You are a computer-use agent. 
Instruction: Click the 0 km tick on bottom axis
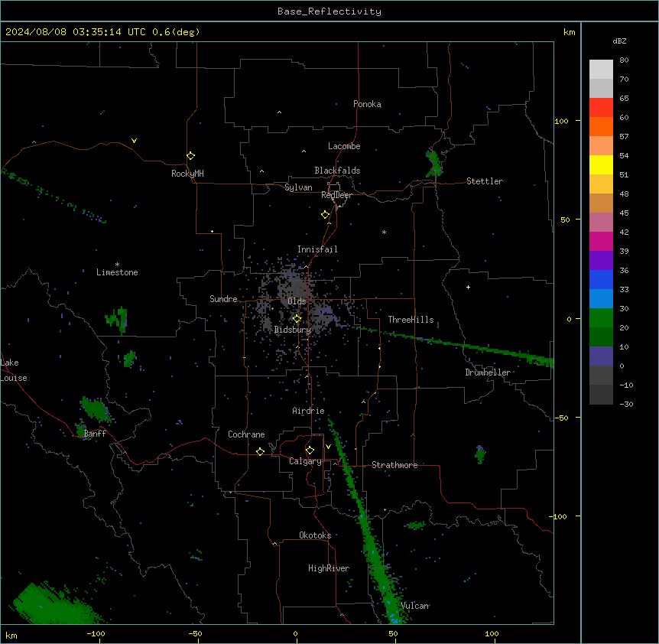coord(295,633)
